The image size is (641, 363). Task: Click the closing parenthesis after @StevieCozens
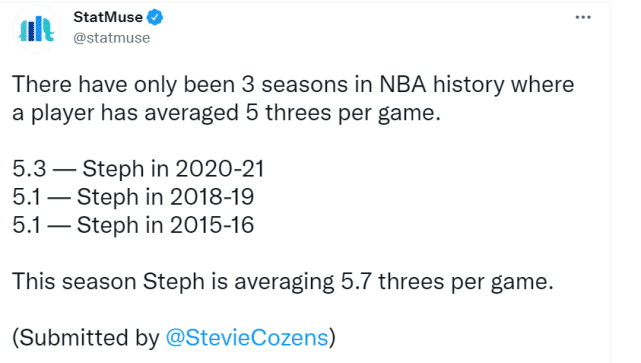(332, 338)
